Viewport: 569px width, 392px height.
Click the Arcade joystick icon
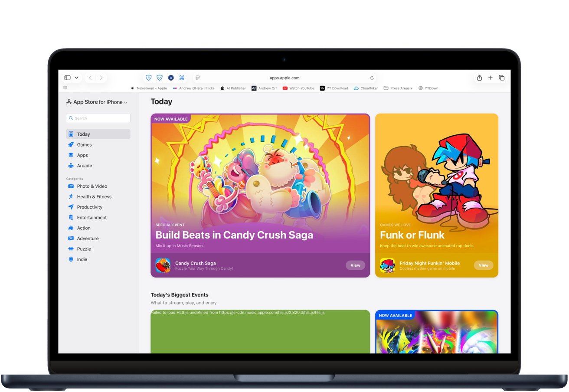72,165
